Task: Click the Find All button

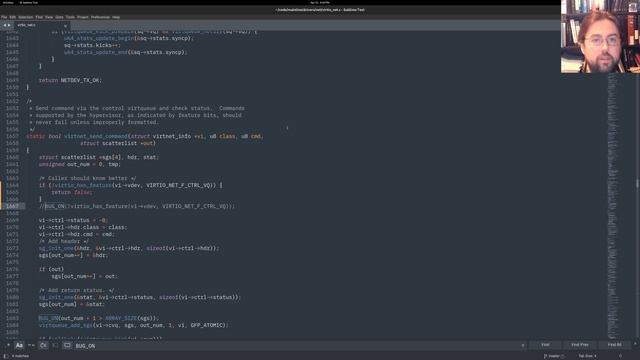Action: pyautogui.click(x=614, y=345)
